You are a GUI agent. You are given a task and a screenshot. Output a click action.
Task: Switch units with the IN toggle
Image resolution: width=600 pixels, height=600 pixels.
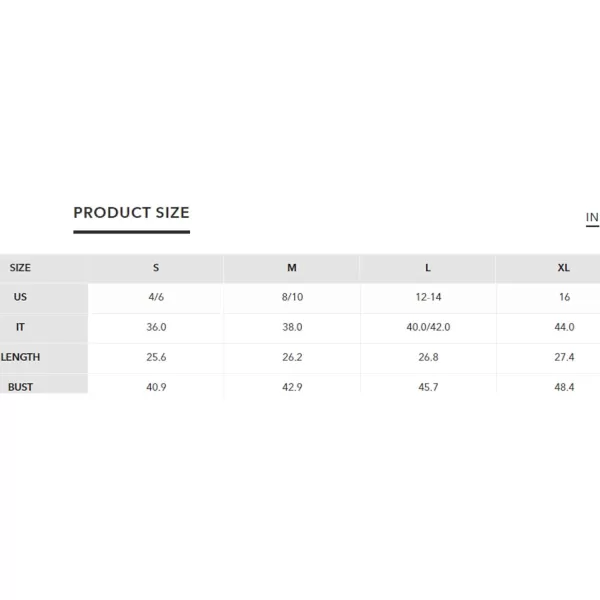(x=592, y=217)
